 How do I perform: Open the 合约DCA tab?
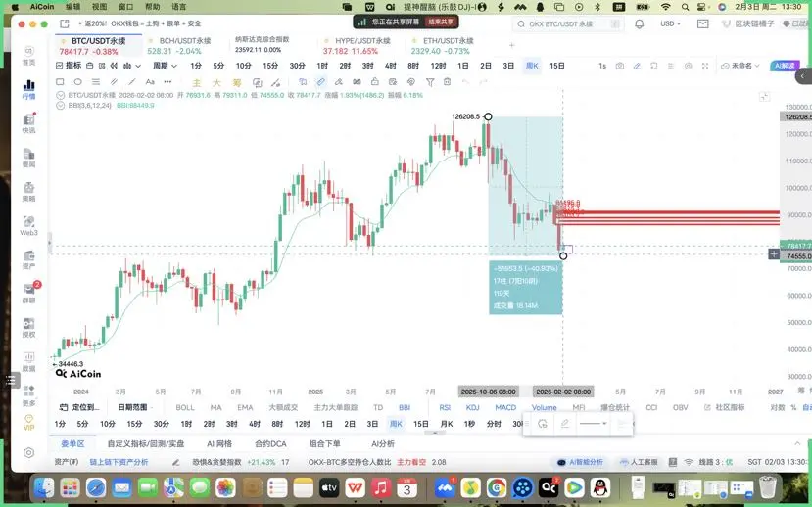coord(270,443)
